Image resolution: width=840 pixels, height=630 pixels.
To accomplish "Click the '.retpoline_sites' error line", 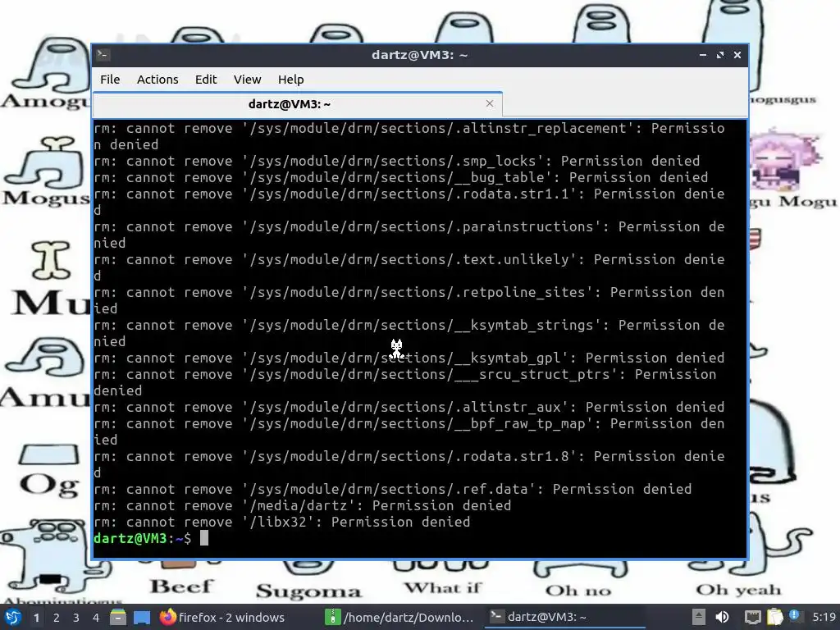I will (409, 300).
